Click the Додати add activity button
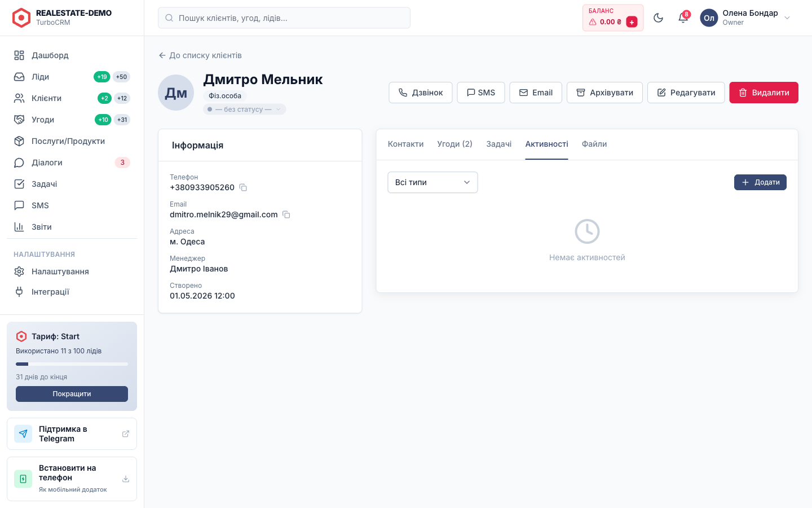This screenshot has width=812, height=508. [x=760, y=182]
